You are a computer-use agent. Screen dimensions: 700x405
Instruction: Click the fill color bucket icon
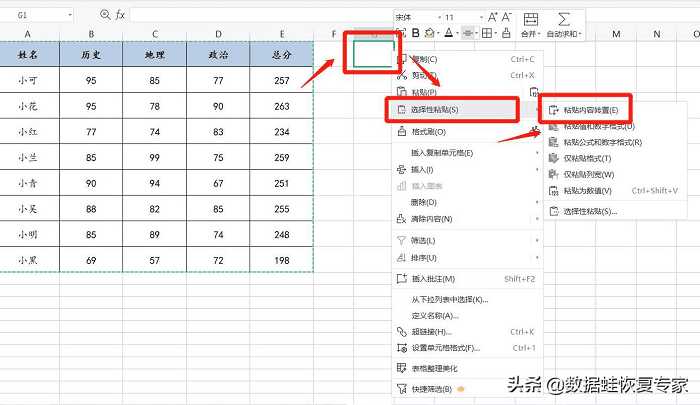pos(429,33)
